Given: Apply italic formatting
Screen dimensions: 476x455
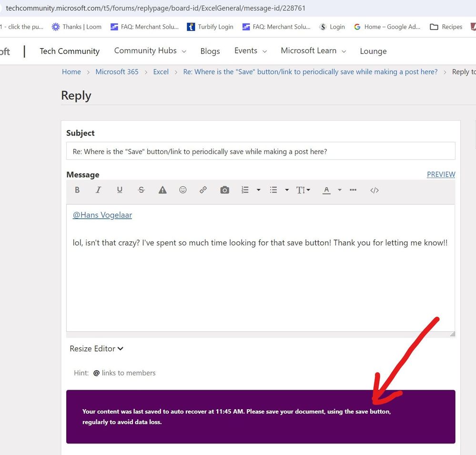Looking at the screenshot, I should (98, 190).
